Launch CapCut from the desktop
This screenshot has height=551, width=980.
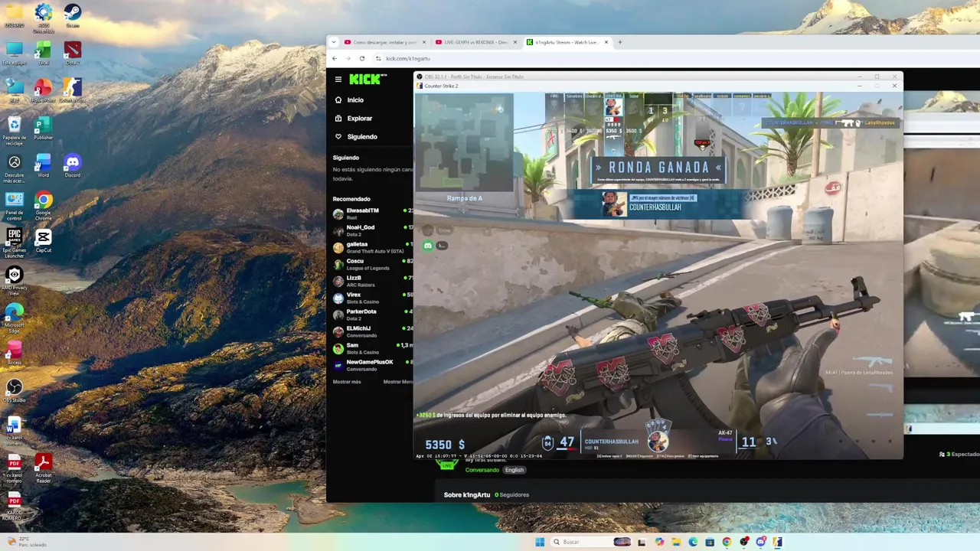(x=44, y=241)
